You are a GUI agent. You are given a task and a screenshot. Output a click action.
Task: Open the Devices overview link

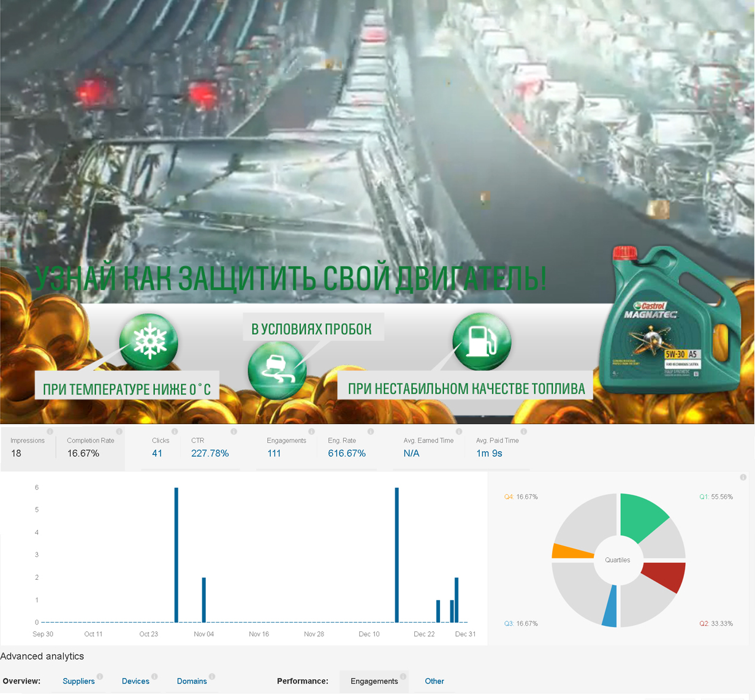135,681
